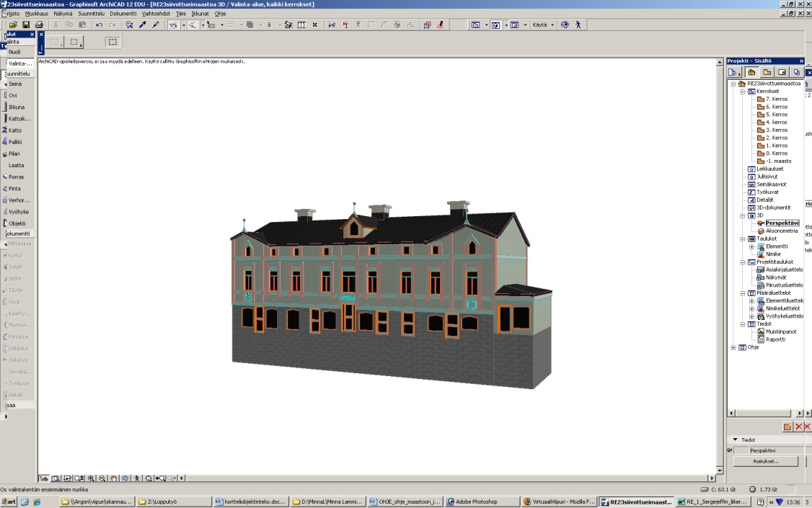Switch navigator to Project Map house icon

pyautogui.click(x=751, y=73)
